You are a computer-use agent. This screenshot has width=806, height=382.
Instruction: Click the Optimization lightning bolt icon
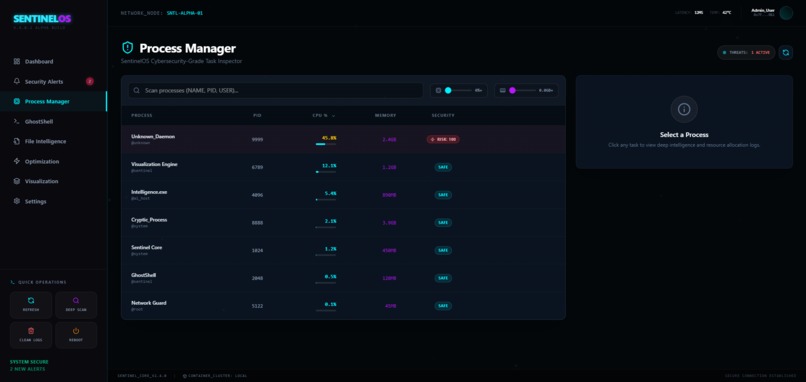pos(16,161)
